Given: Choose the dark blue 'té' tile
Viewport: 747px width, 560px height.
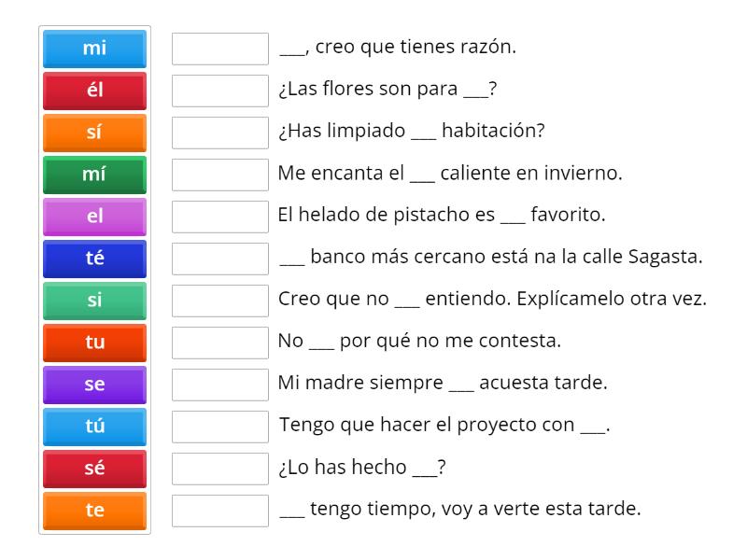Looking at the screenshot, I should pyautogui.click(x=94, y=259).
